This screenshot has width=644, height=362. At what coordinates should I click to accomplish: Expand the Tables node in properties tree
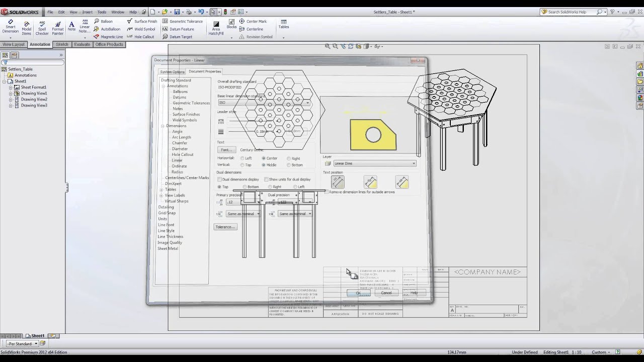coord(162,190)
